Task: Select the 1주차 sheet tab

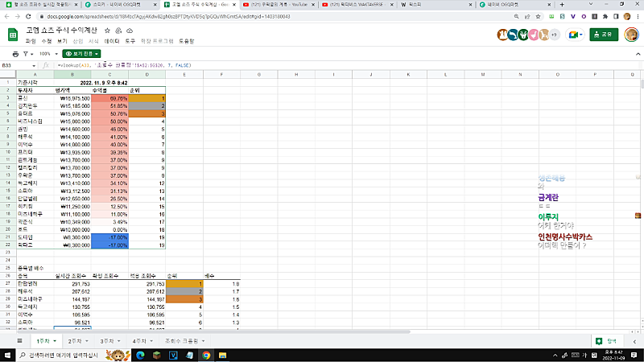Action: (43, 341)
